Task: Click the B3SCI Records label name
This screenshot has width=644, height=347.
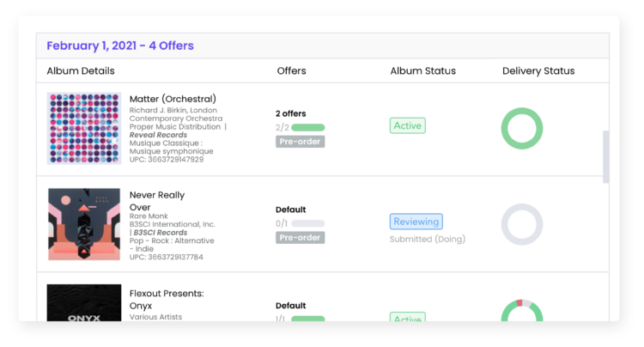Action: coord(161,233)
